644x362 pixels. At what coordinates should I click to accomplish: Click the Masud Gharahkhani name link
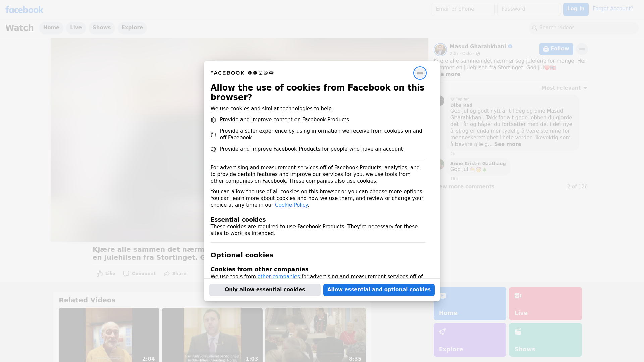click(x=478, y=47)
